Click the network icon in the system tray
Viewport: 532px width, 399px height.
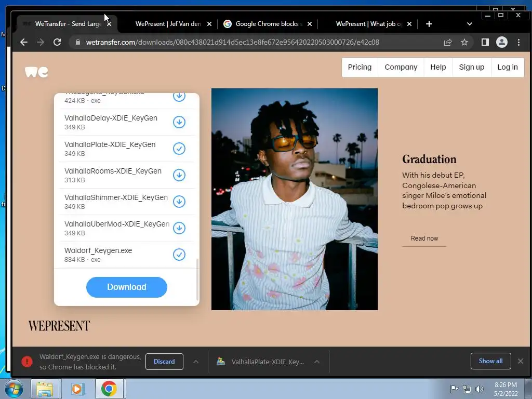(467, 389)
